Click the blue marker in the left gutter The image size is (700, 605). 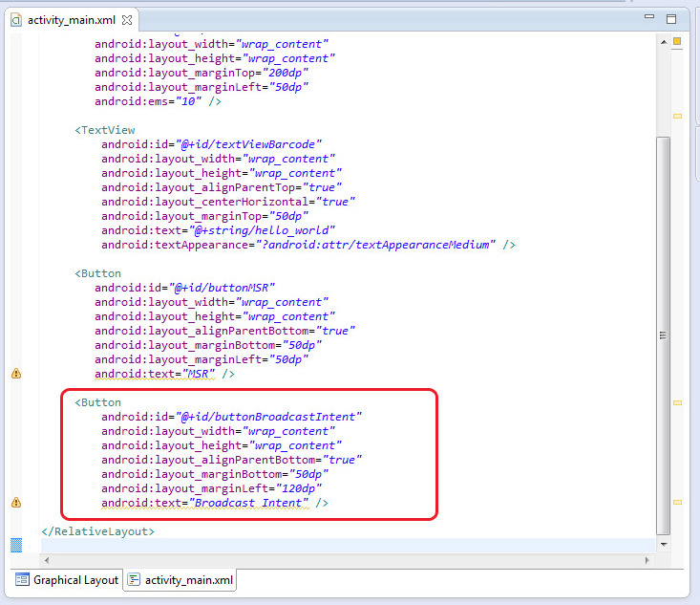click(x=15, y=545)
